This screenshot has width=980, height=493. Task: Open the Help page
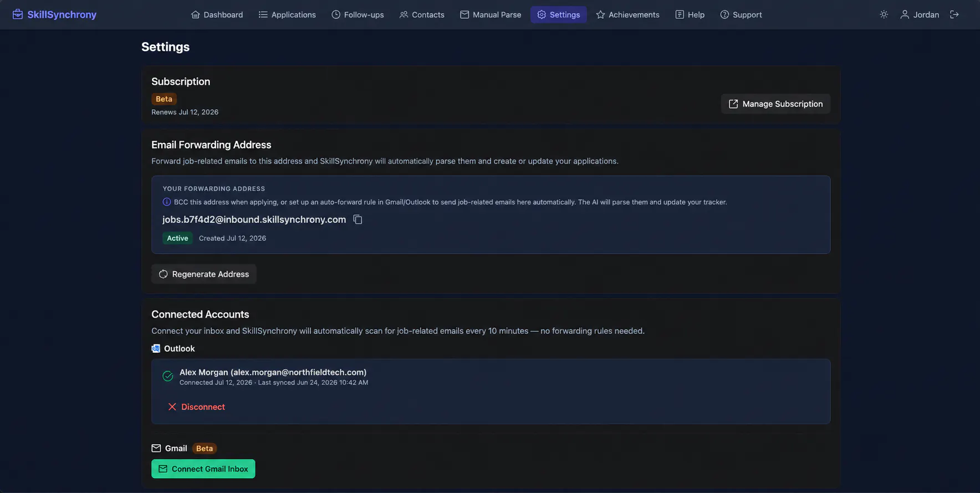point(690,14)
